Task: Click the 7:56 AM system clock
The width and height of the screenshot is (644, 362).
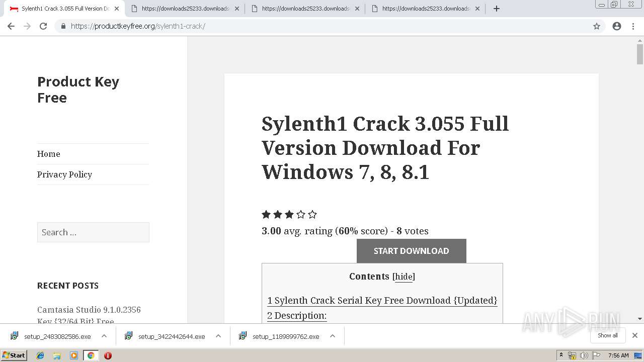Action: [x=618, y=355]
